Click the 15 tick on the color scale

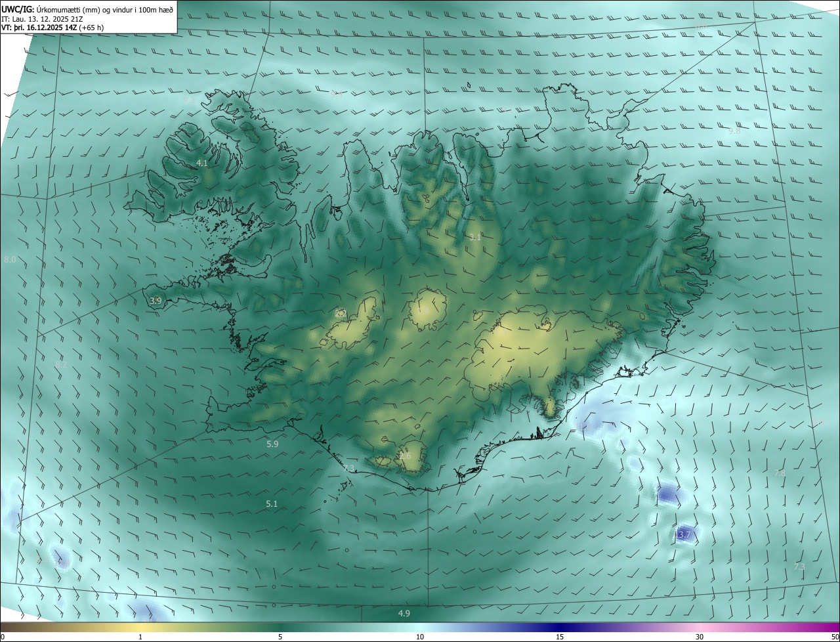(560, 637)
